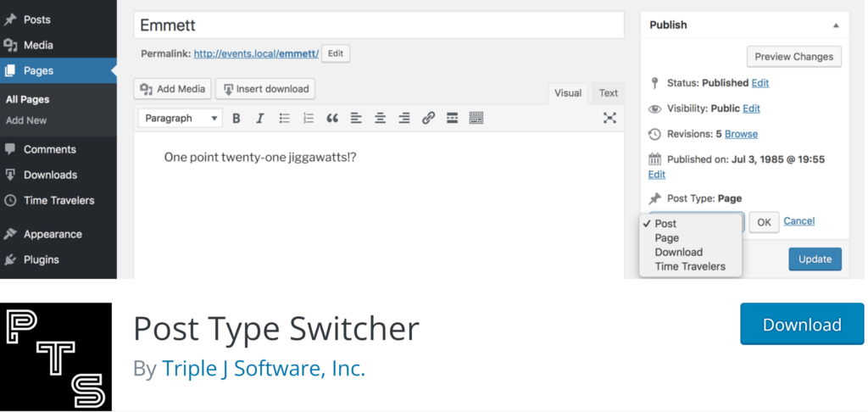
Task: Click the PTS plugin logo
Action: pos(56,357)
